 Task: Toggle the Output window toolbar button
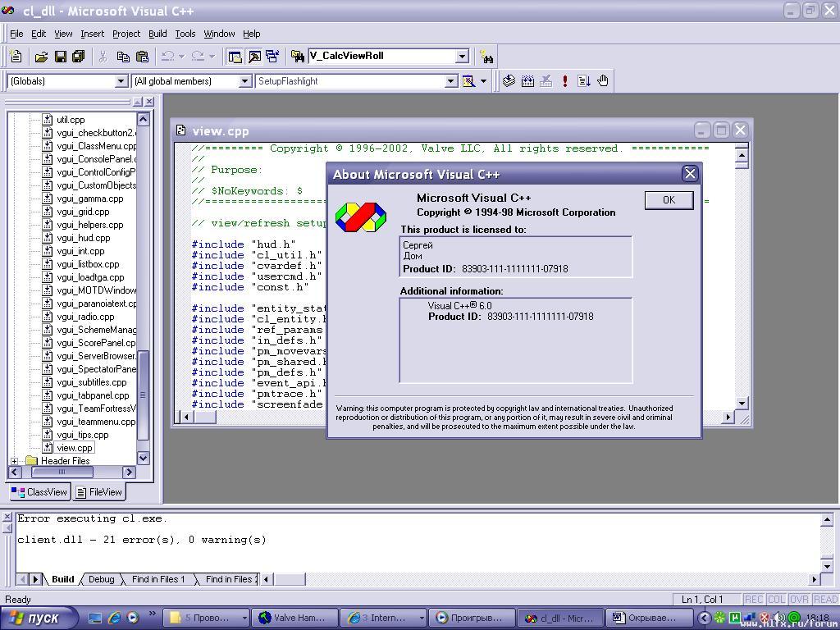tap(254, 57)
